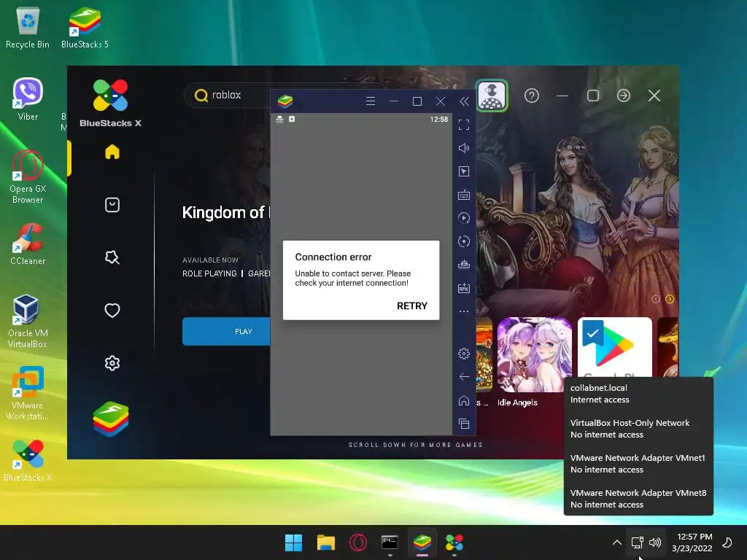Open the Windows Start menu
The height and width of the screenshot is (560, 747).
pyautogui.click(x=293, y=542)
